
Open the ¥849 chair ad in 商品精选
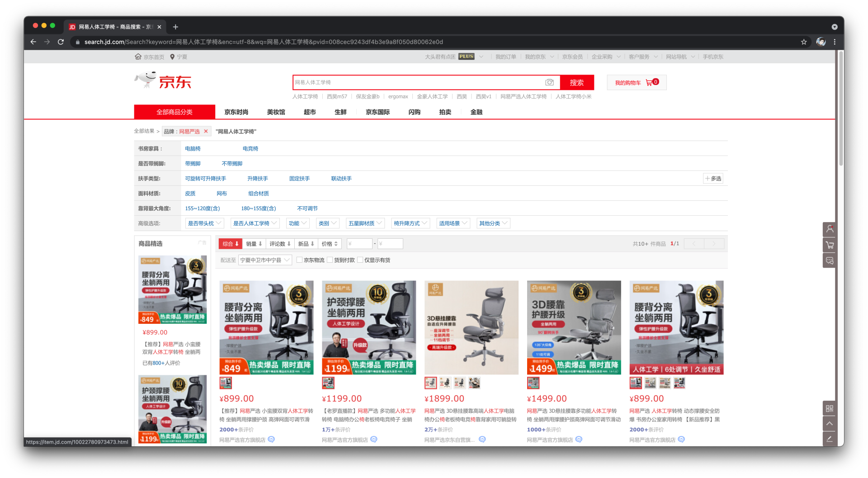(x=173, y=289)
